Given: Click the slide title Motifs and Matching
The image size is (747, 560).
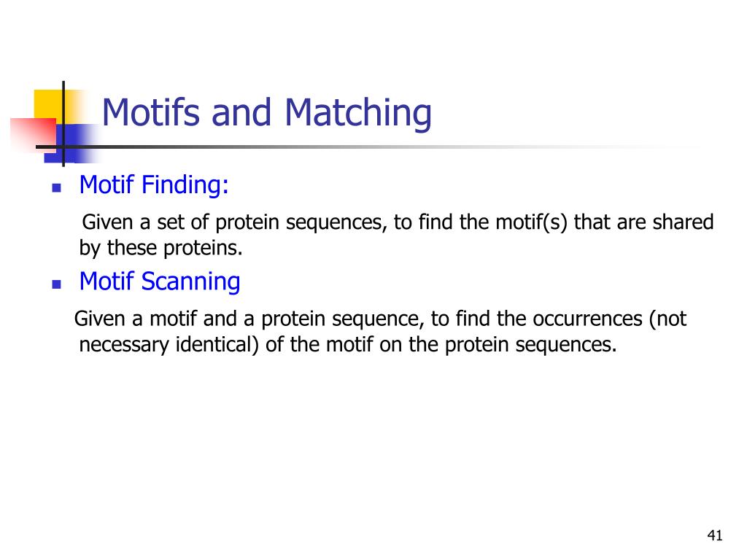Looking at the screenshot, I should click(267, 113).
